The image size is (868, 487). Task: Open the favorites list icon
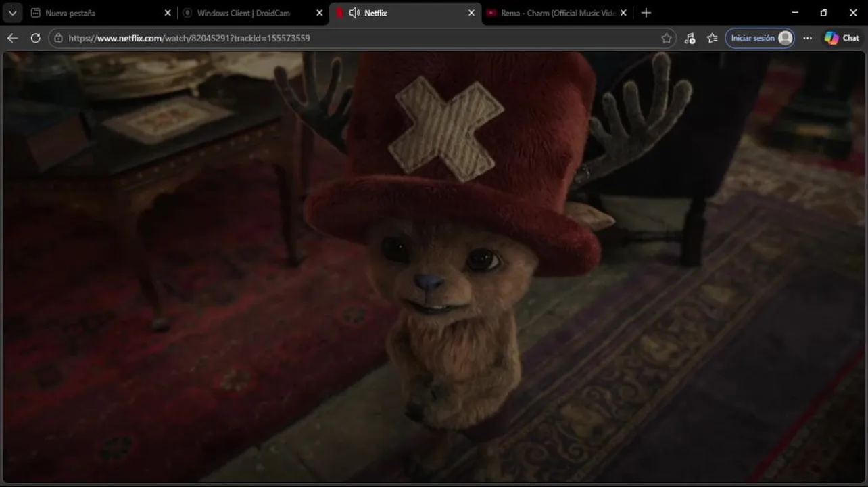[712, 38]
